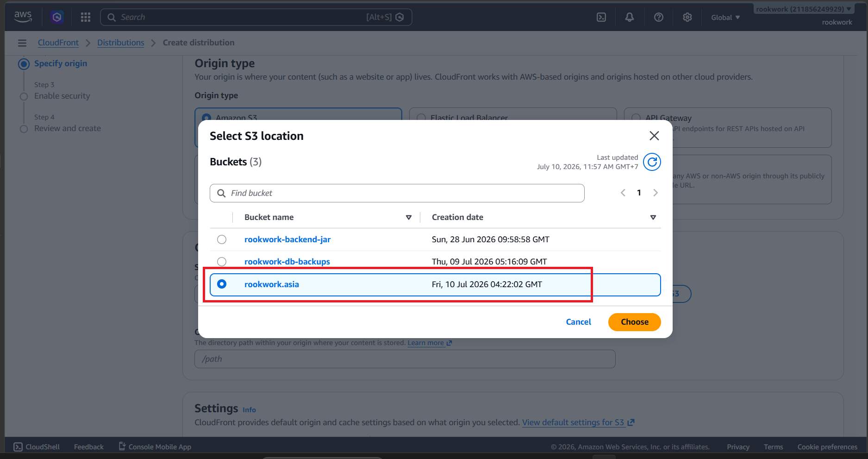The image size is (868, 459).
Task: Click the search magnifier in top bar
Action: [112, 17]
